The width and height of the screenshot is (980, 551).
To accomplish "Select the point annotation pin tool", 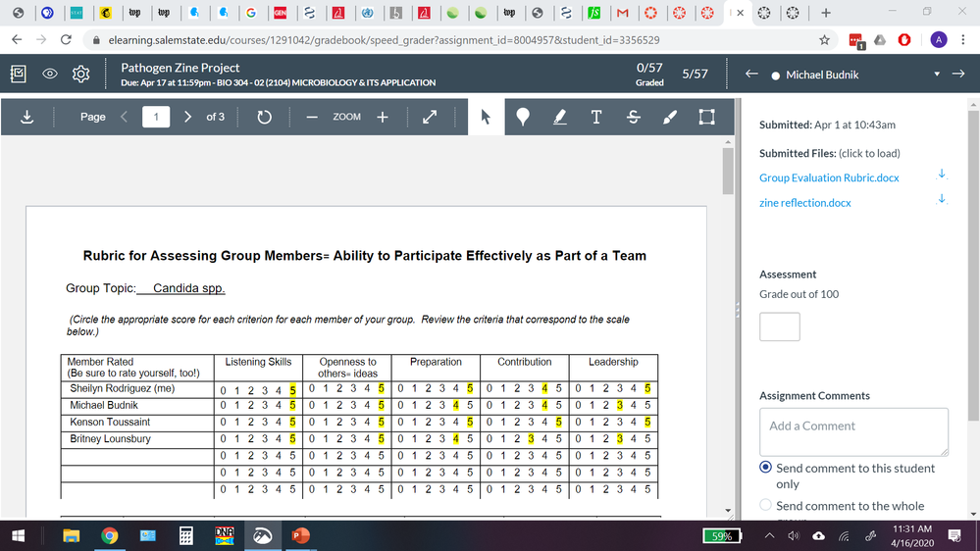I will (x=523, y=117).
